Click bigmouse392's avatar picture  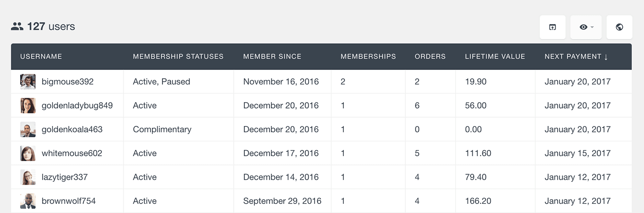[x=28, y=82]
